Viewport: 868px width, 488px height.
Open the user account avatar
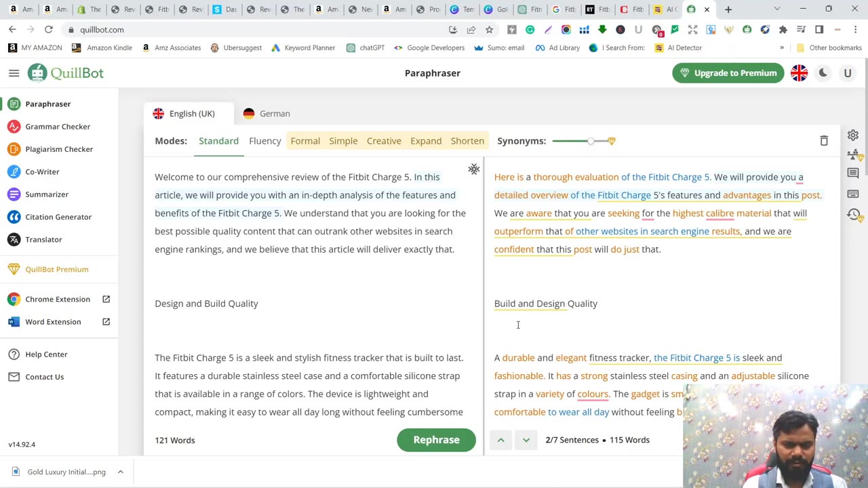pyautogui.click(x=848, y=73)
